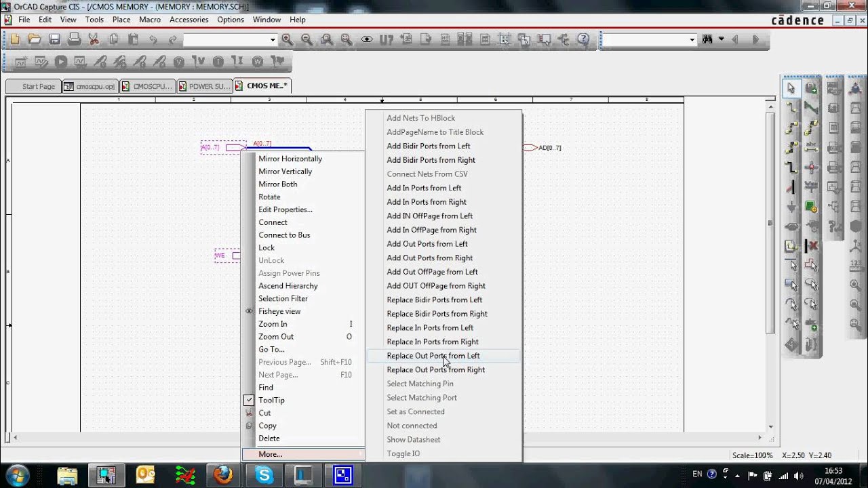Click the current marker I icon
Image resolution: width=868 pixels, height=488 pixels.
[x=218, y=62]
